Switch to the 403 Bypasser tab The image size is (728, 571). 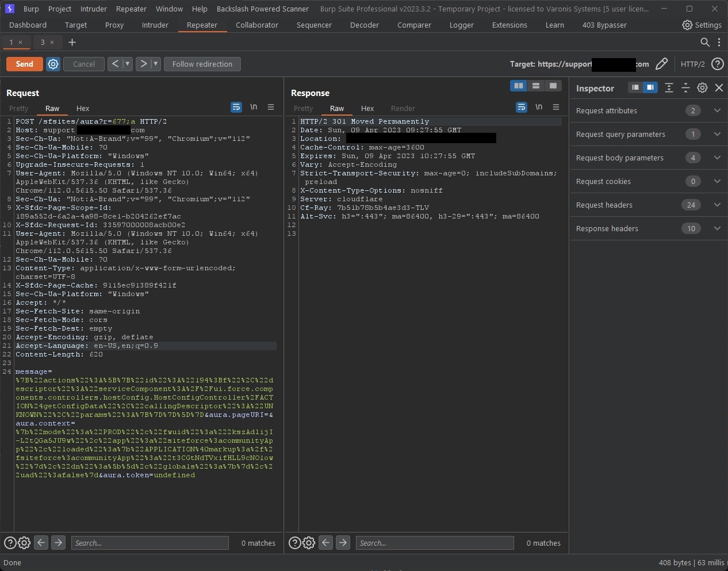point(604,25)
